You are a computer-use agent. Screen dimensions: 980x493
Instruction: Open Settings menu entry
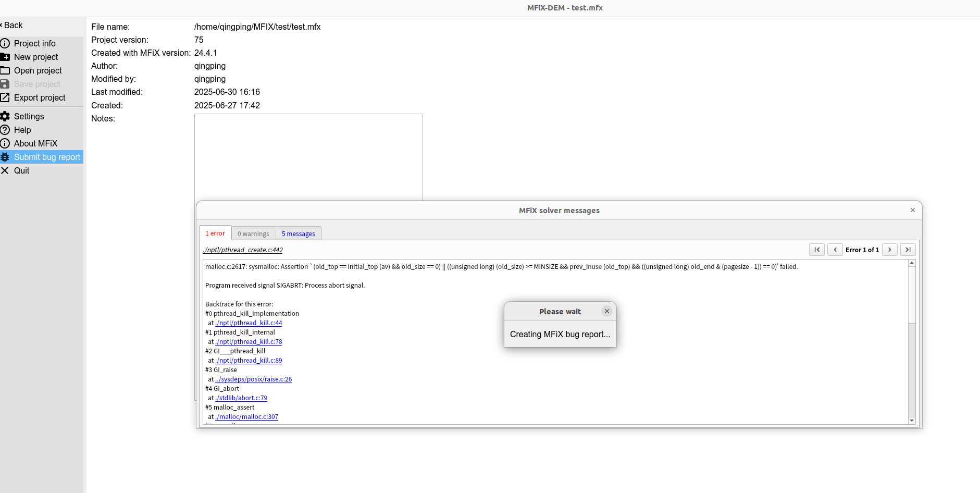click(42, 116)
